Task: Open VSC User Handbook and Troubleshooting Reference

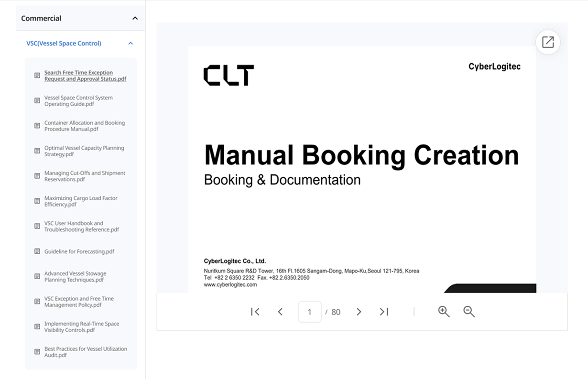Action: pos(81,227)
